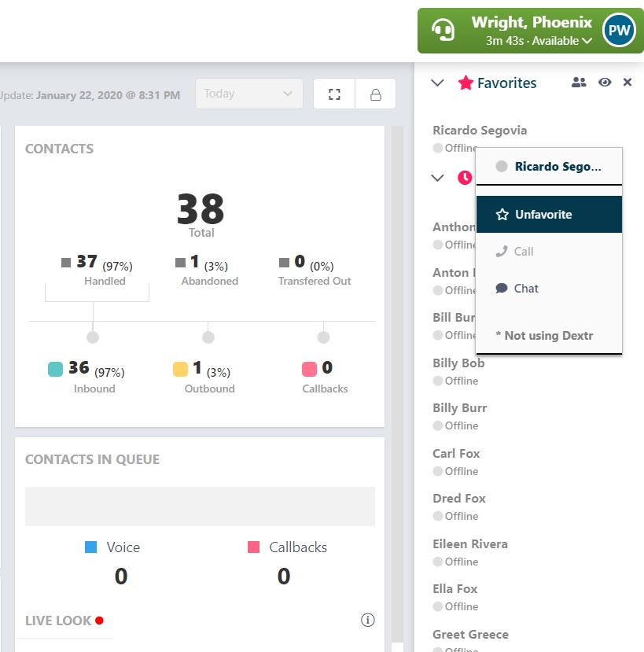Toggle the eye visibility icon in Favorites
The width and height of the screenshot is (644, 652).
[605, 83]
